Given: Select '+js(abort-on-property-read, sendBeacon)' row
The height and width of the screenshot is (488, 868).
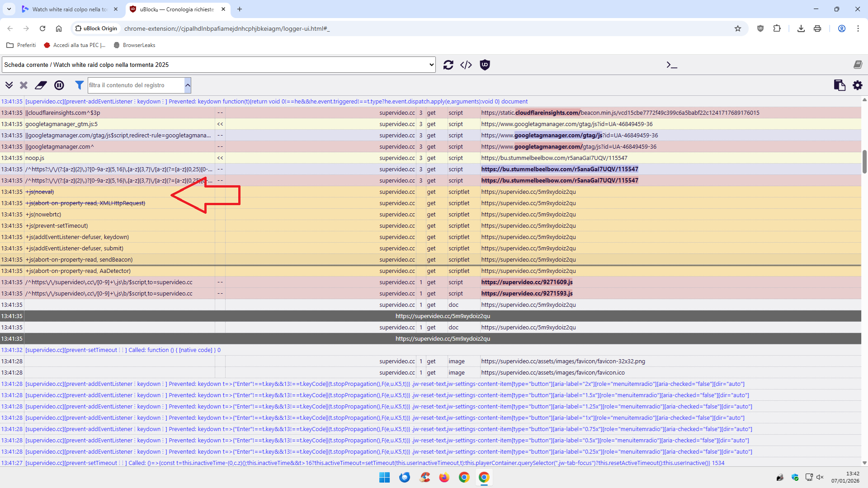Looking at the screenshot, I should click(430, 260).
